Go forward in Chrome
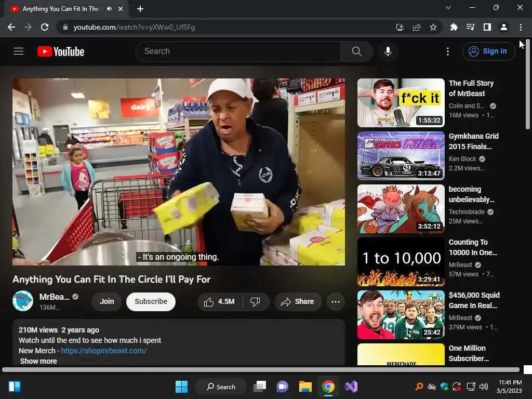The height and width of the screenshot is (399, 532). 28,27
